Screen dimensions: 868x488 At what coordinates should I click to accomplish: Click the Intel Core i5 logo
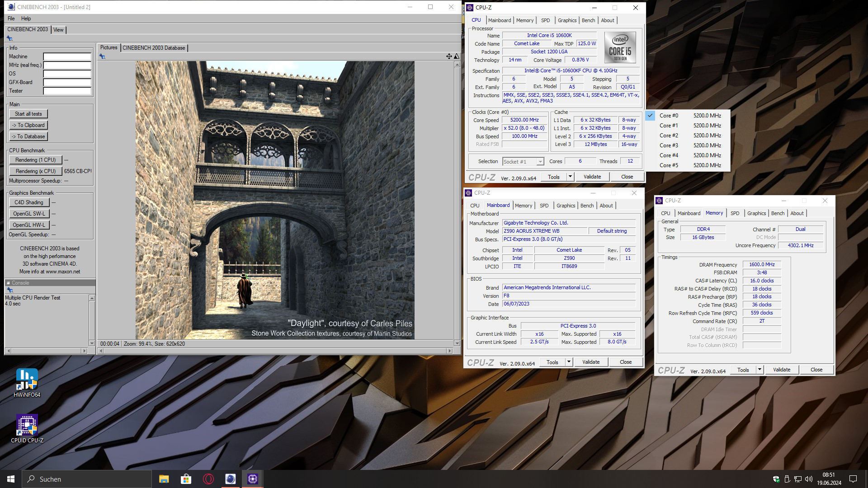tap(620, 47)
